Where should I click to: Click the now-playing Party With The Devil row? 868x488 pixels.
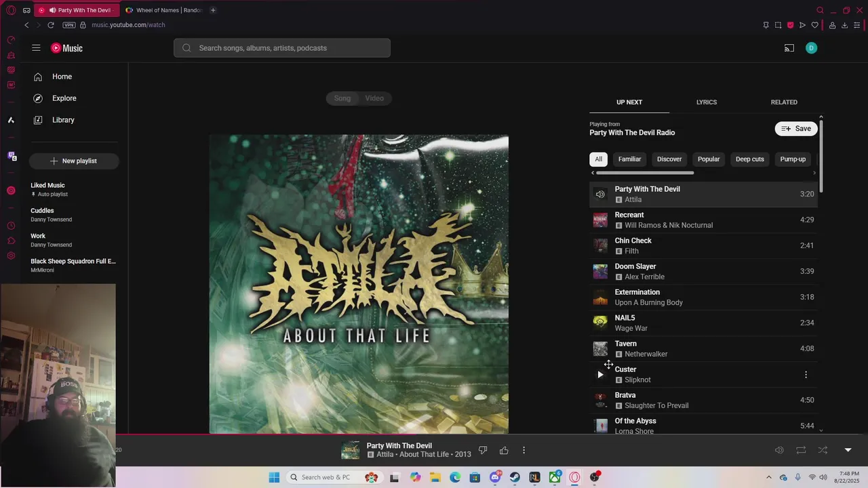pos(703,194)
